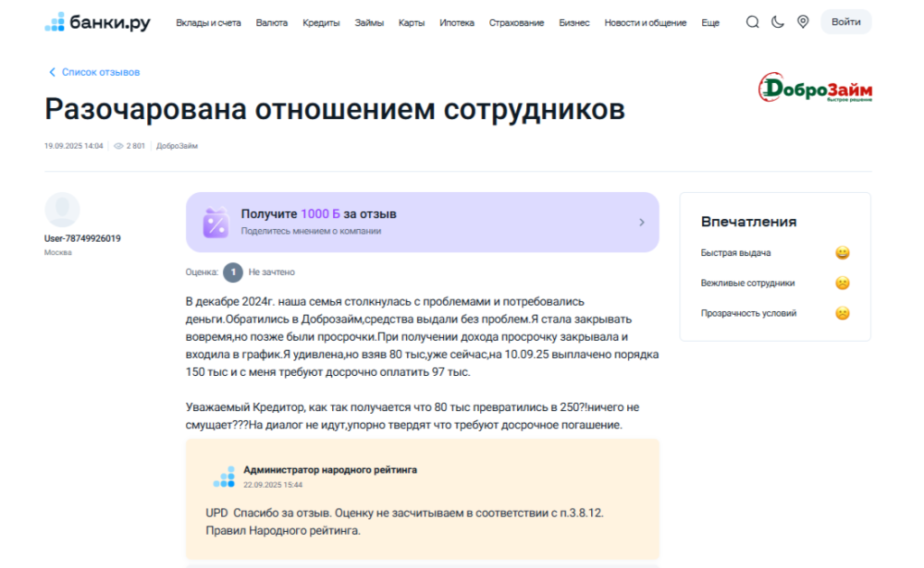The image size is (924, 568).
Task: Open the Ипотека menu
Action: [x=457, y=23]
